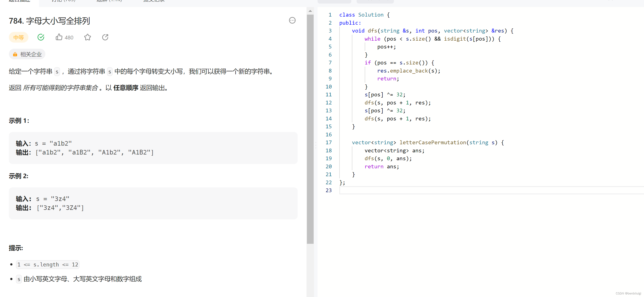Screen dimensions: 644x297
Task: Click the description panel scrollbar thumb
Action: [x=310, y=129]
